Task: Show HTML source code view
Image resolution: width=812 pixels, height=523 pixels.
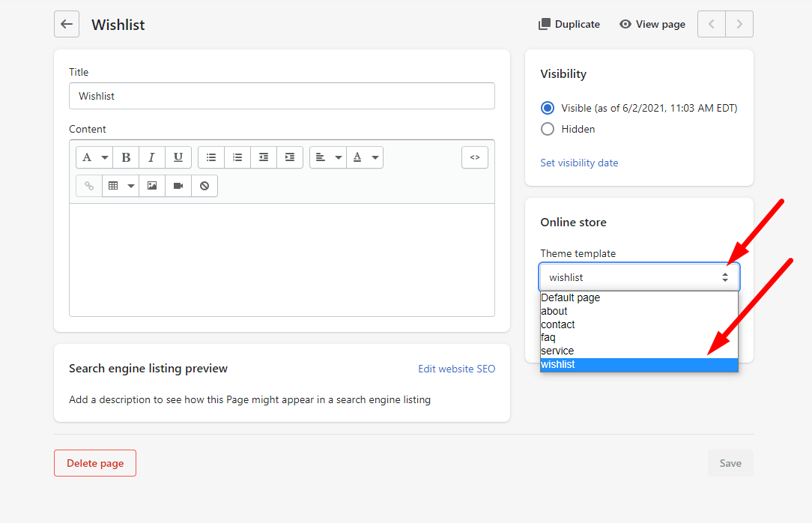Action: (474, 157)
